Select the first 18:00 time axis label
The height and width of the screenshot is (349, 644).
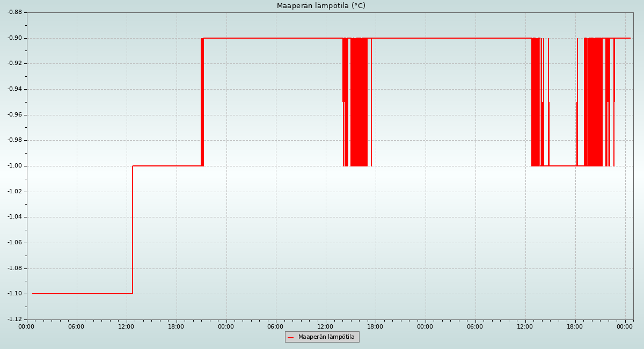pos(176,326)
